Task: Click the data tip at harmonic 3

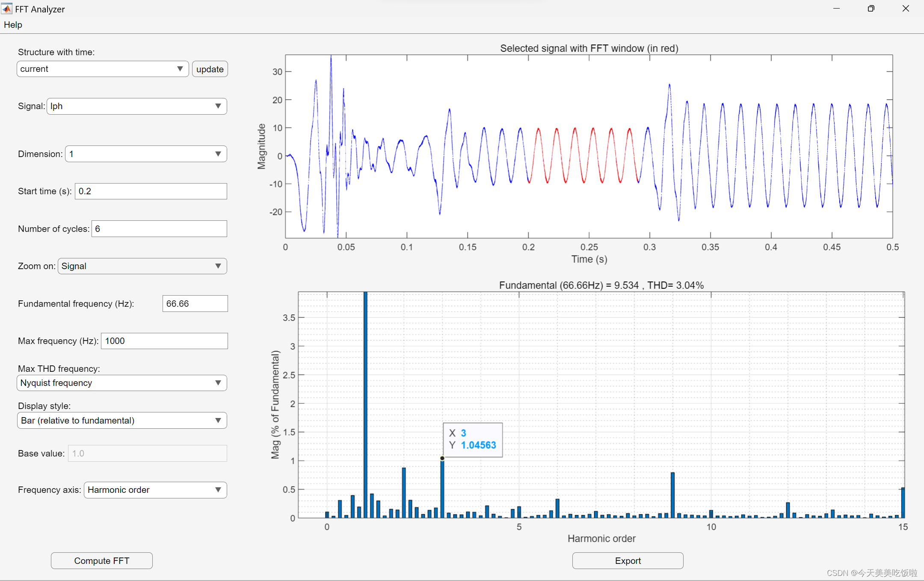Action: pos(473,439)
